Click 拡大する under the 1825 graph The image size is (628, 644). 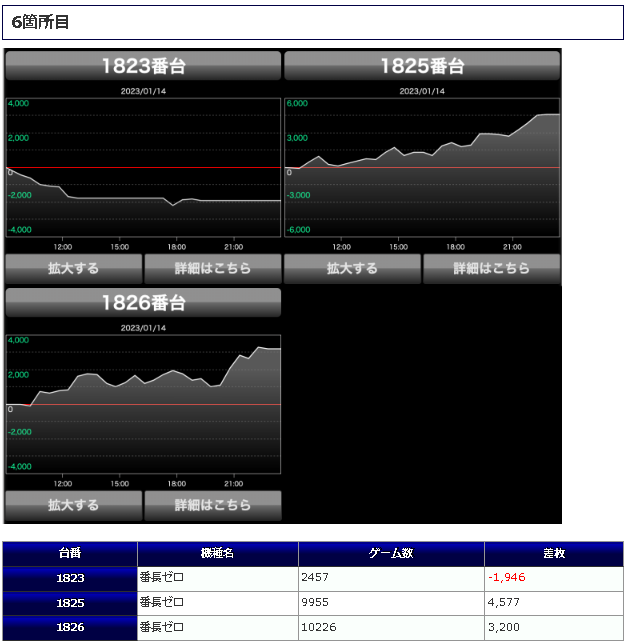[x=352, y=269]
